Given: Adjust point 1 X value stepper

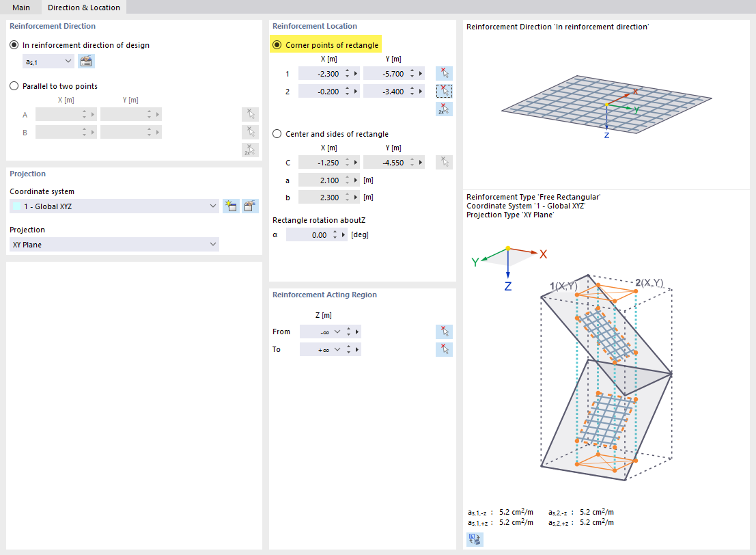Looking at the screenshot, I should (347, 74).
